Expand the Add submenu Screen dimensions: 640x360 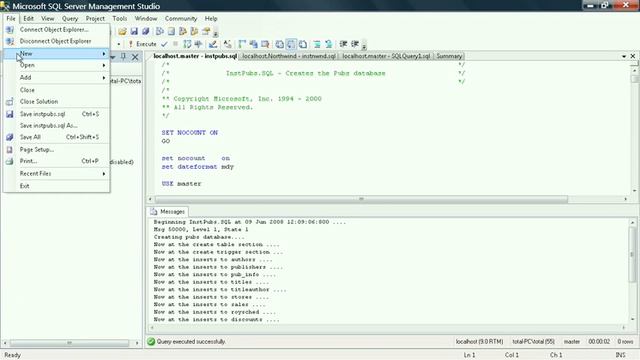[x=57, y=78]
